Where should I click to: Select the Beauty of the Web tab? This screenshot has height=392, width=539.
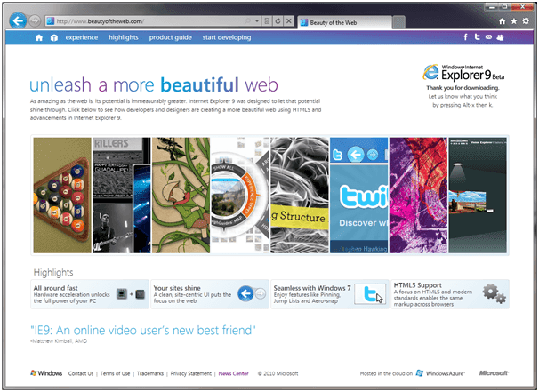click(344, 23)
